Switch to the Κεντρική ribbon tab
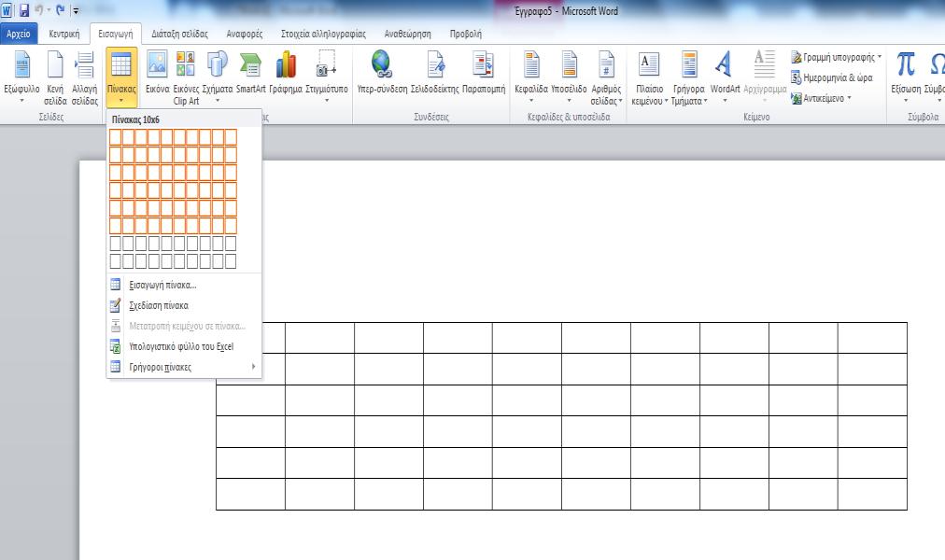The width and height of the screenshot is (945, 560). pos(63,34)
